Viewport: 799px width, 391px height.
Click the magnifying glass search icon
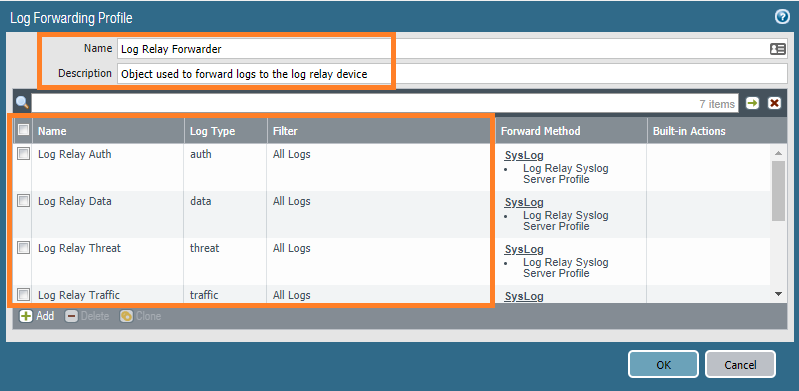coord(22,103)
